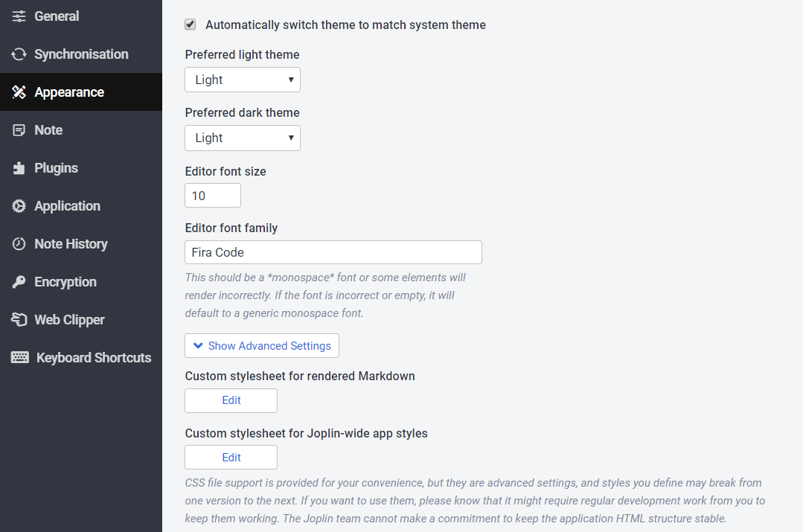This screenshot has width=803, height=532.
Task: Edit custom stylesheet for rendered Markdown
Action: coord(231,400)
